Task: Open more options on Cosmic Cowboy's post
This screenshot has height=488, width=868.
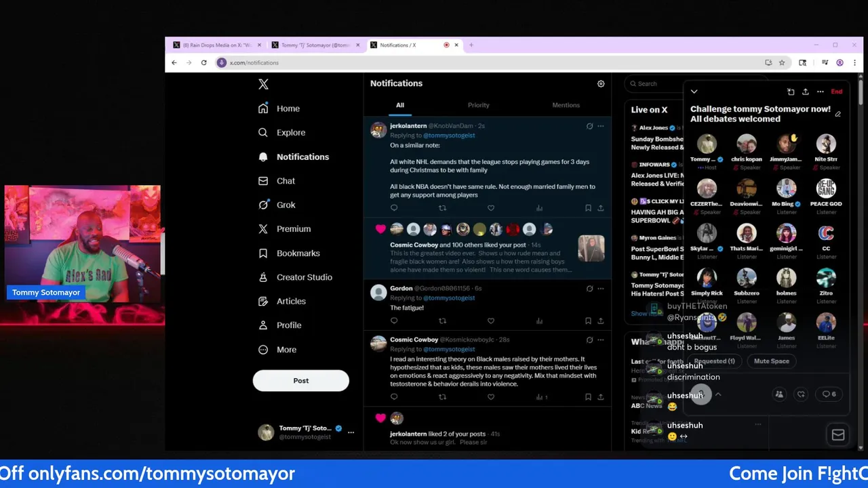Action: pos(601,340)
